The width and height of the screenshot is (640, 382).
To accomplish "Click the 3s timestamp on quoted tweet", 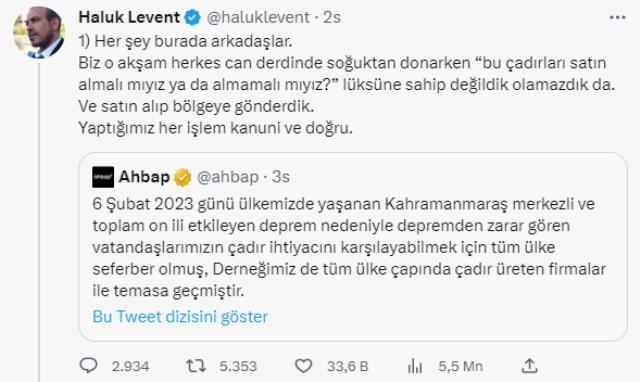I will [x=281, y=177].
